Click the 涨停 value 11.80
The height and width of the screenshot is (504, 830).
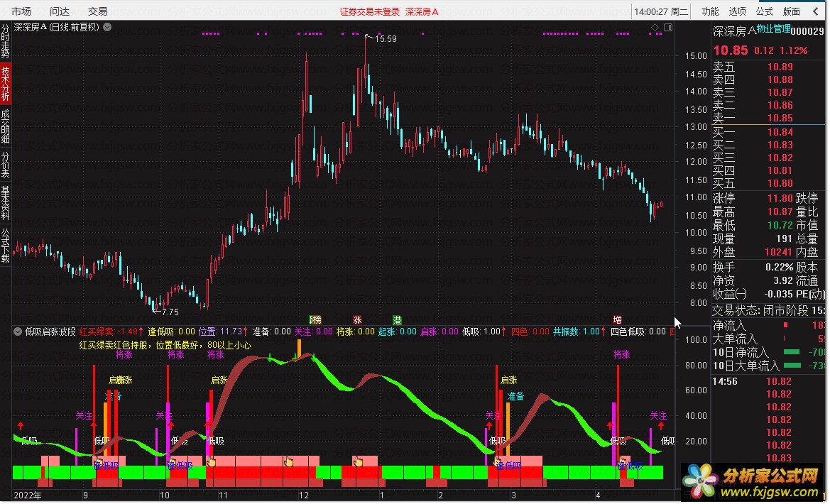[780, 198]
